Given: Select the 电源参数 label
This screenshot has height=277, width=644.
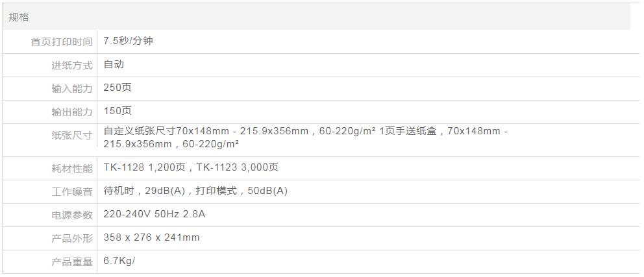Looking at the screenshot, I should point(72,215).
